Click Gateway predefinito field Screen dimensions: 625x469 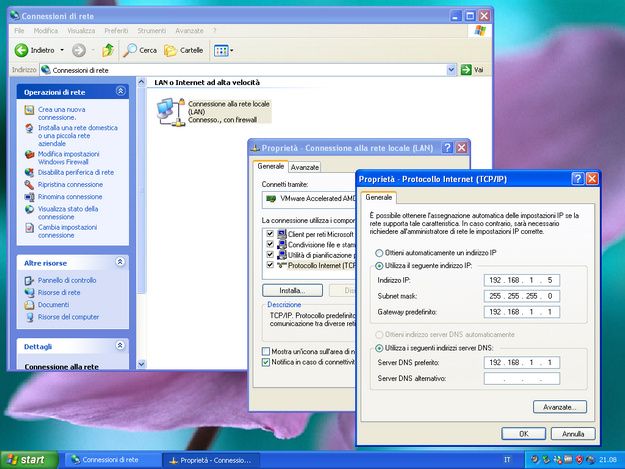(x=522, y=312)
